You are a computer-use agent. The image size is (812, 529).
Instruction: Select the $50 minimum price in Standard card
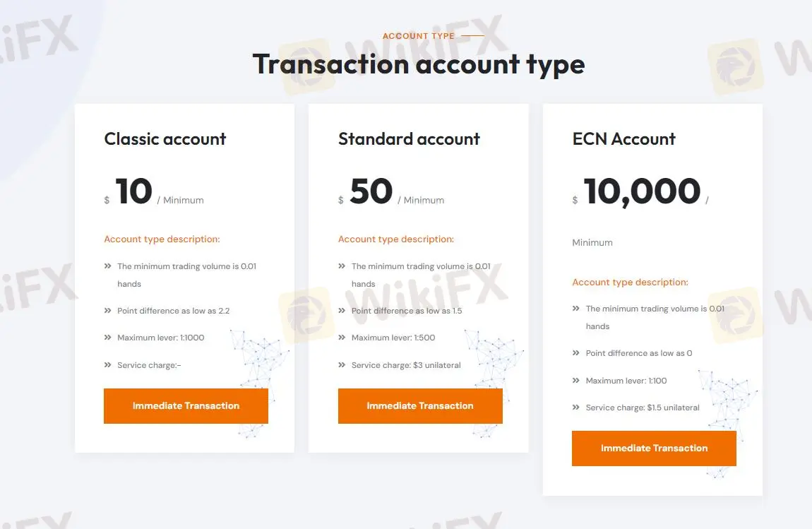371,191
